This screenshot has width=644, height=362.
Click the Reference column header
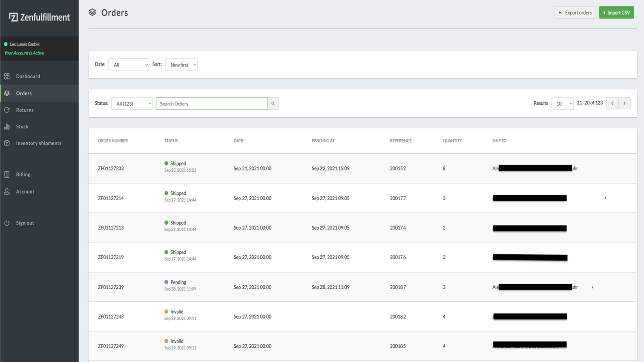tap(400, 141)
